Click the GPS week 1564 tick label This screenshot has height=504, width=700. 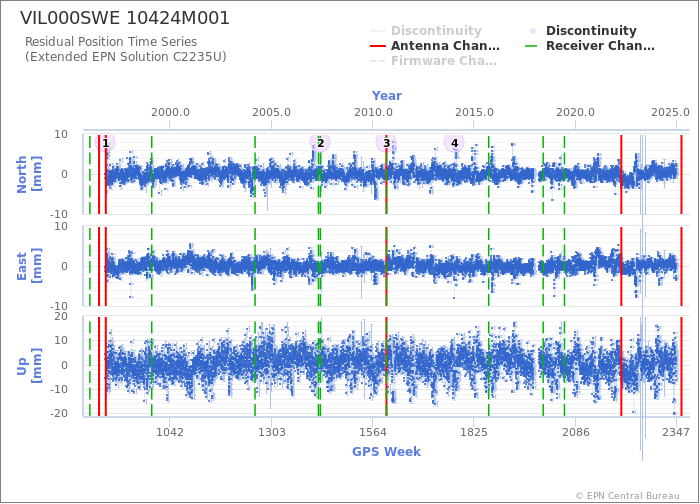tap(372, 432)
